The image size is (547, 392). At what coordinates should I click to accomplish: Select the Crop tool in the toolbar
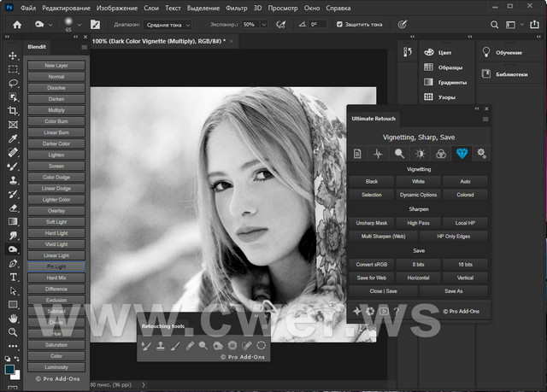coord(13,110)
